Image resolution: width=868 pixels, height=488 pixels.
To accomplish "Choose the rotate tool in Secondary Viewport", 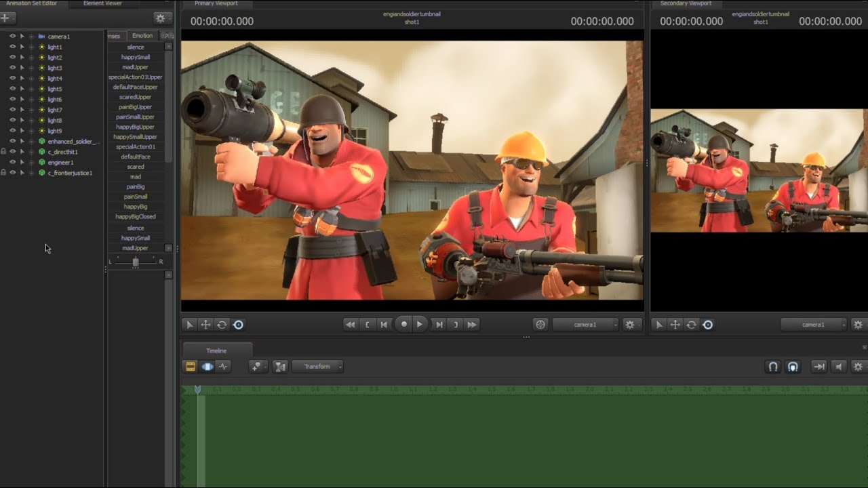I will [692, 325].
